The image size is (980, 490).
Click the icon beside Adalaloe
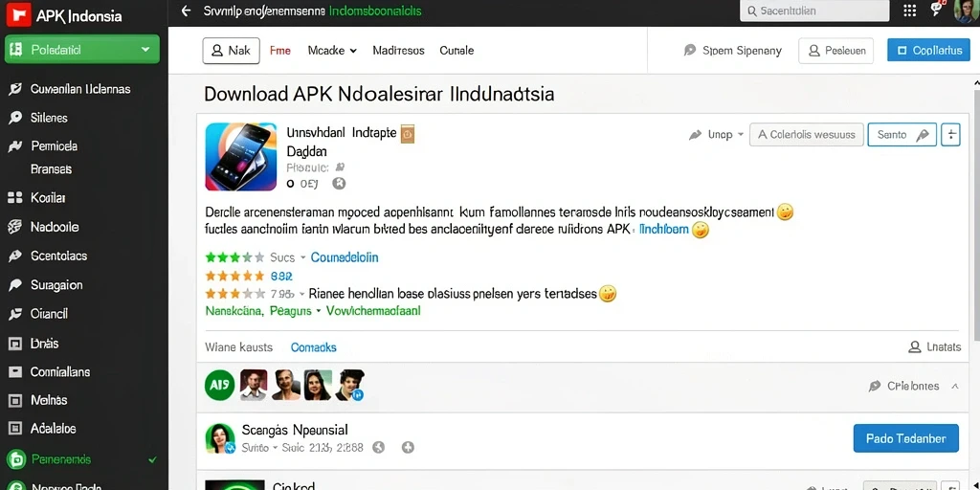14,429
